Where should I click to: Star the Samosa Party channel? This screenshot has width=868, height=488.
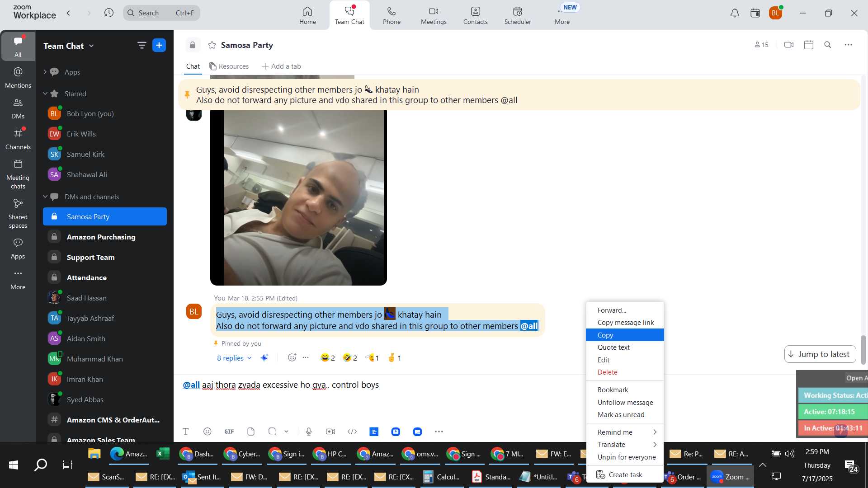(x=212, y=45)
